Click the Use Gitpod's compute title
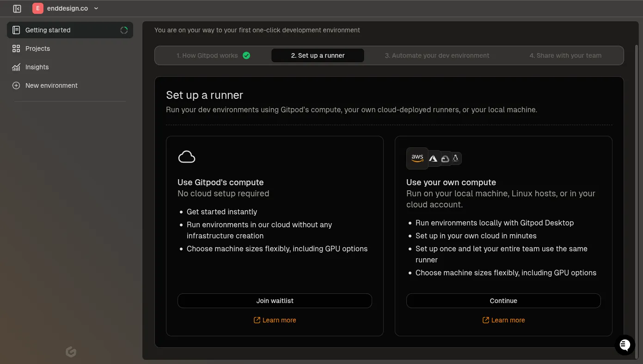Viewport: 643px width, 364px height. click(x=220, y=182)
